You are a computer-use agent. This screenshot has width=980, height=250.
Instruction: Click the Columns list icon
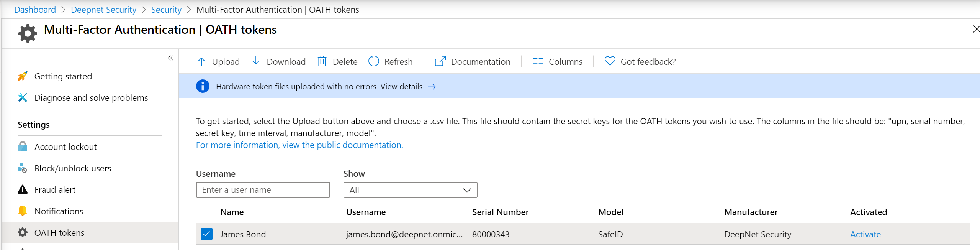click(x=538, y=61)
